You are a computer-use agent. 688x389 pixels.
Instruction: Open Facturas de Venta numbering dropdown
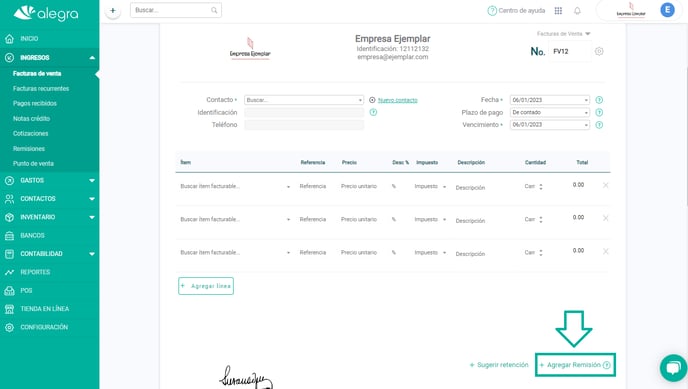click(x=563, y=34)
